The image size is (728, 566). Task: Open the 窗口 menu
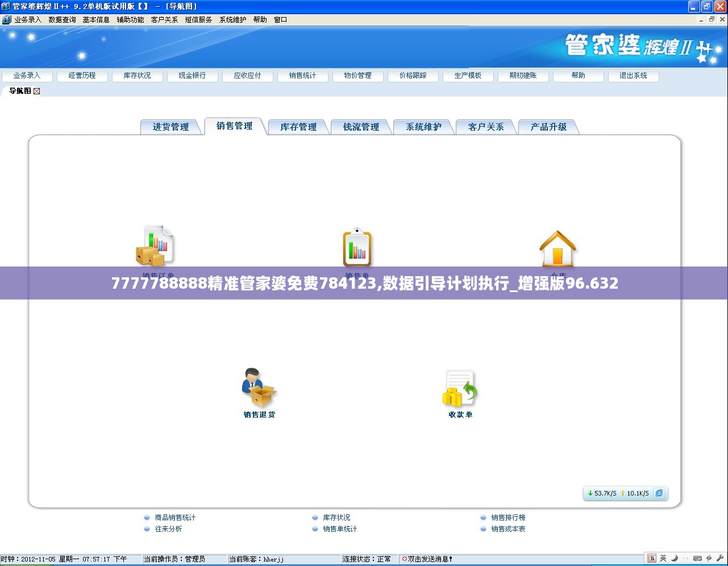tap(280, 20)
